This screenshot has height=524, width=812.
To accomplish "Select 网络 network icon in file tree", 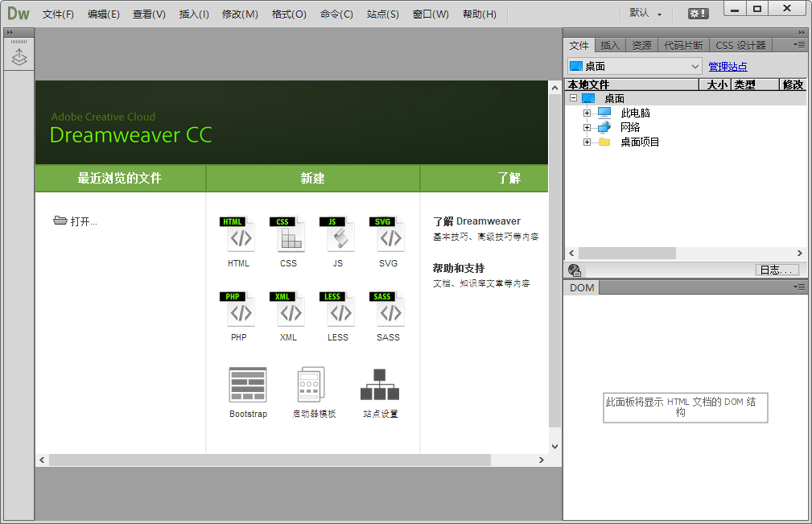I will pos(604,127).
